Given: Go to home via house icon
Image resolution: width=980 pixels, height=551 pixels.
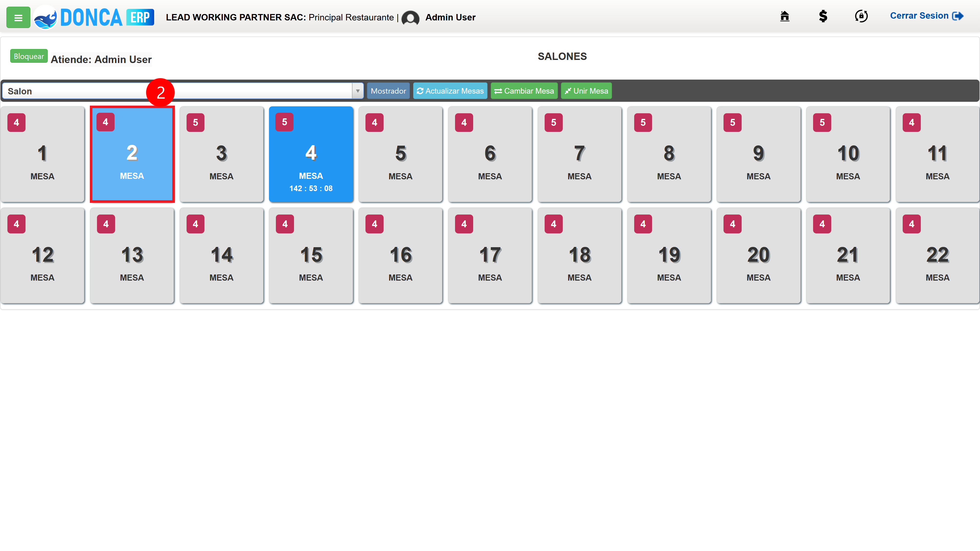Looking at the screenshot, I should [785, 16].
